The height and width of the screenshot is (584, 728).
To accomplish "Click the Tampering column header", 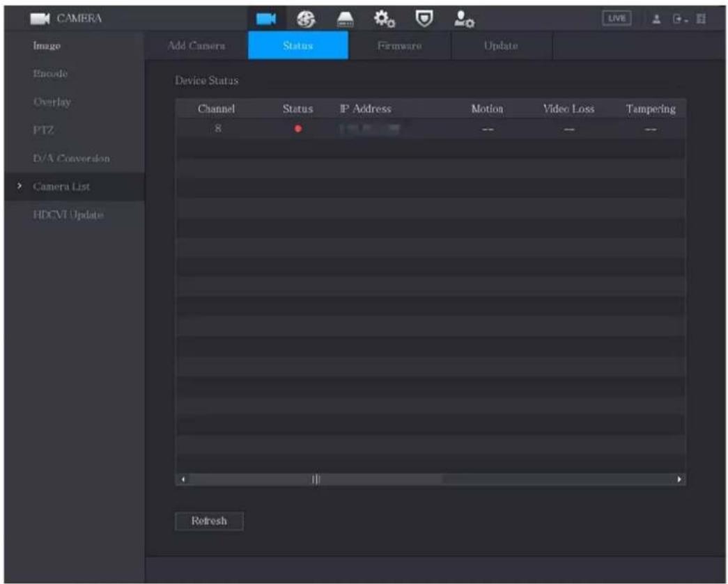I will click(651, 109).
